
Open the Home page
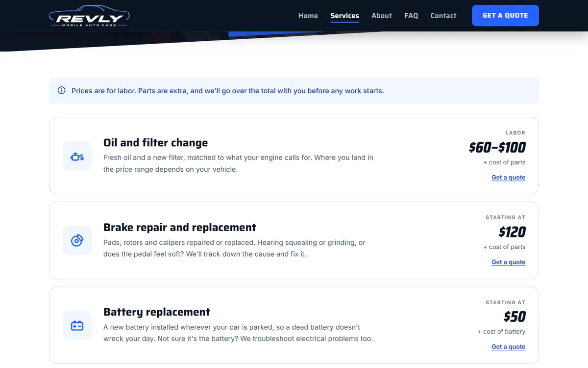coord(308,16)
